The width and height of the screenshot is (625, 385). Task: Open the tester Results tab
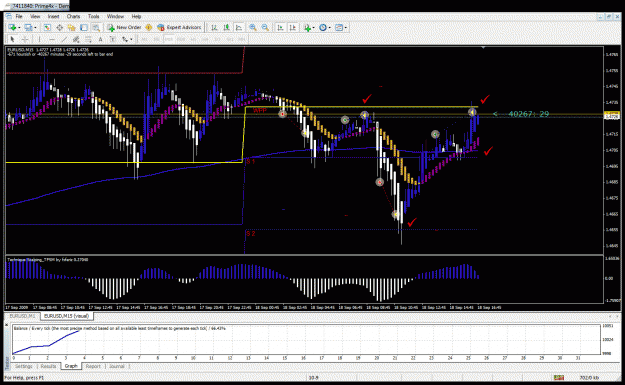pos(48,366)
